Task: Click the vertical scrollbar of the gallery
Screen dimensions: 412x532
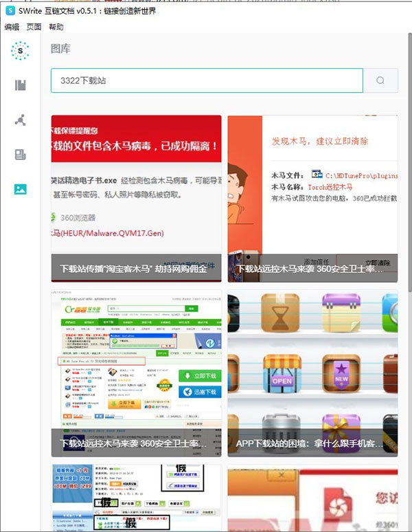Action: point(410,163)
